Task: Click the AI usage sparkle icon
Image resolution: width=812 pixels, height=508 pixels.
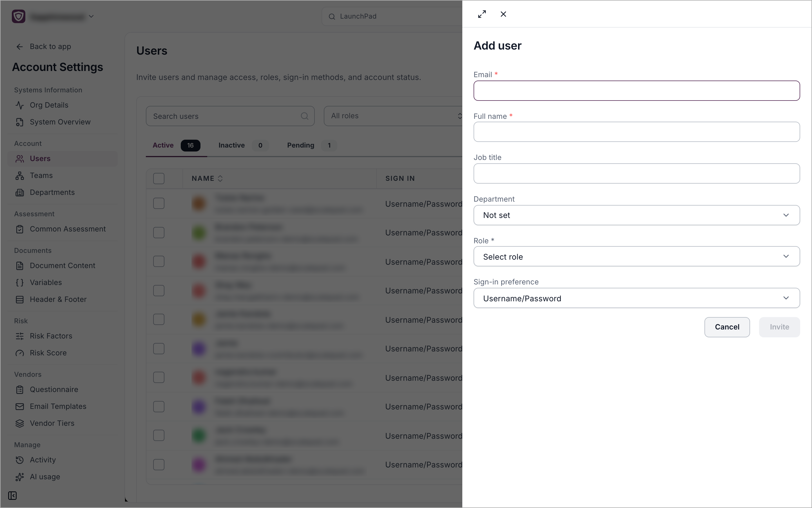Action: pyautogui.click(x=20, y=477)
